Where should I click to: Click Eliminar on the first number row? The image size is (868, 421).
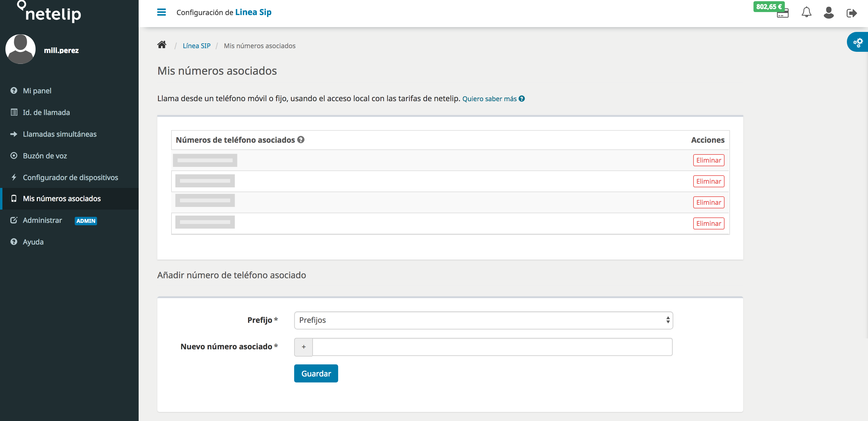pyautogui.click(x=708, y=160)
